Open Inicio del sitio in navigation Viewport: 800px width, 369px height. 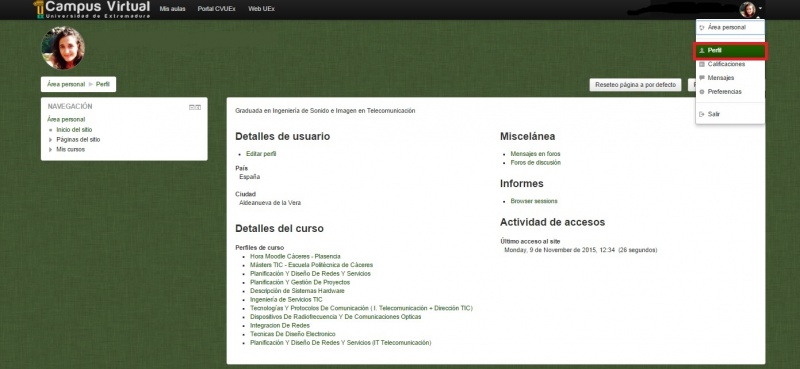point(74,130)
